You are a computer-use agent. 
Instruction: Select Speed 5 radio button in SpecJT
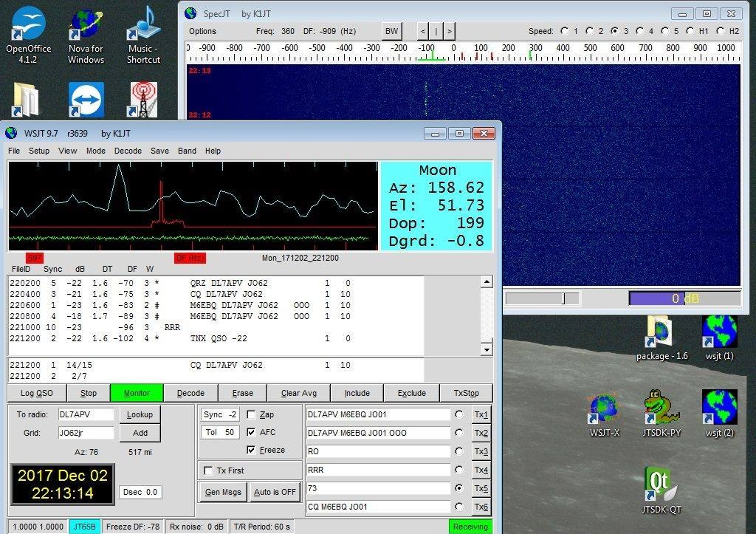point(664,31)
